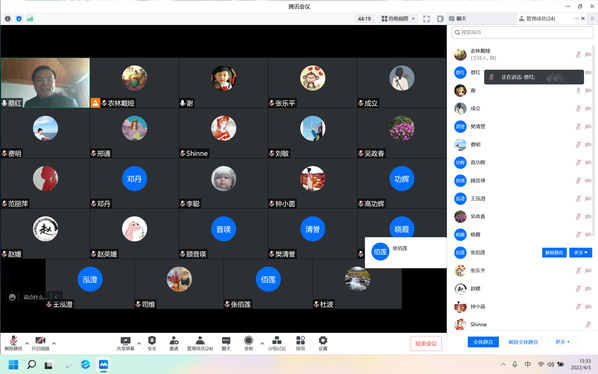Click the Share Screen icon in bottom toolbar
The height and width of the screenshot is (374, 598).
[x=125, y=343]
